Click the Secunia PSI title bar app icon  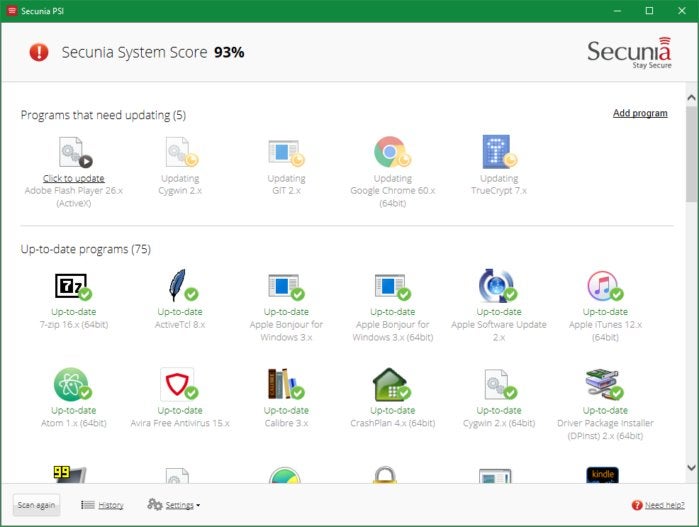pos(12,11)
